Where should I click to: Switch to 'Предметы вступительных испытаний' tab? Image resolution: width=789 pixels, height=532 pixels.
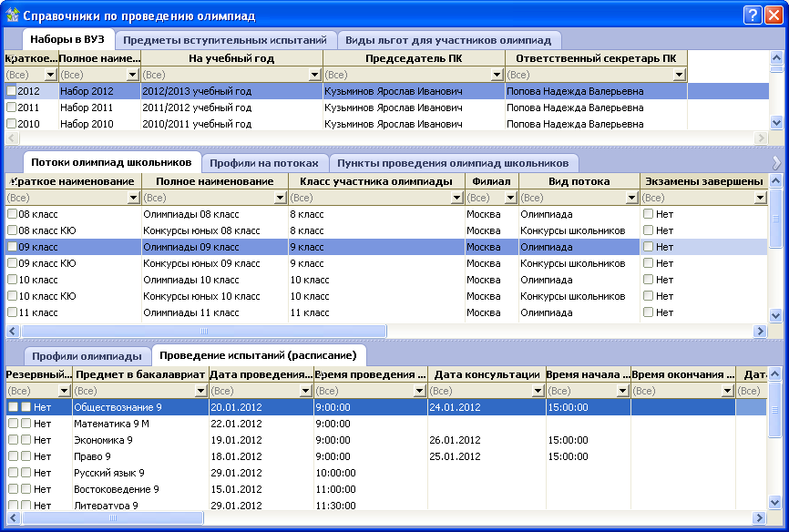coord(225,40)
